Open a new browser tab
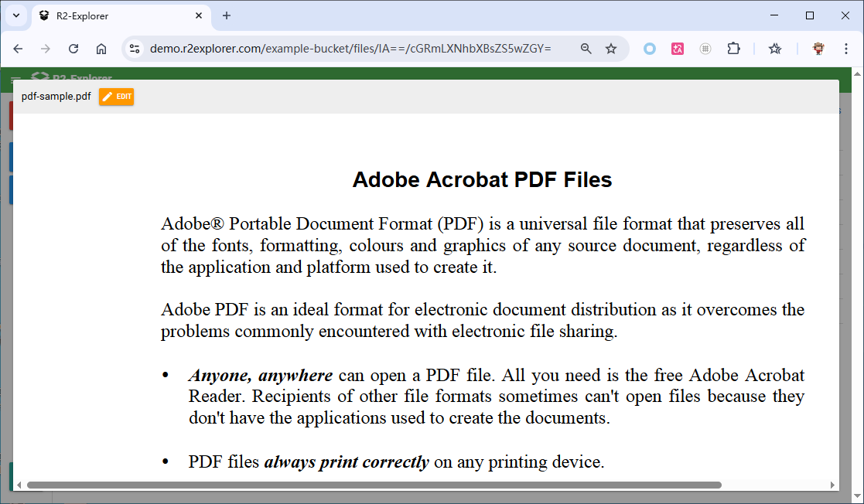Screen dimensions: 864x504 227,15
